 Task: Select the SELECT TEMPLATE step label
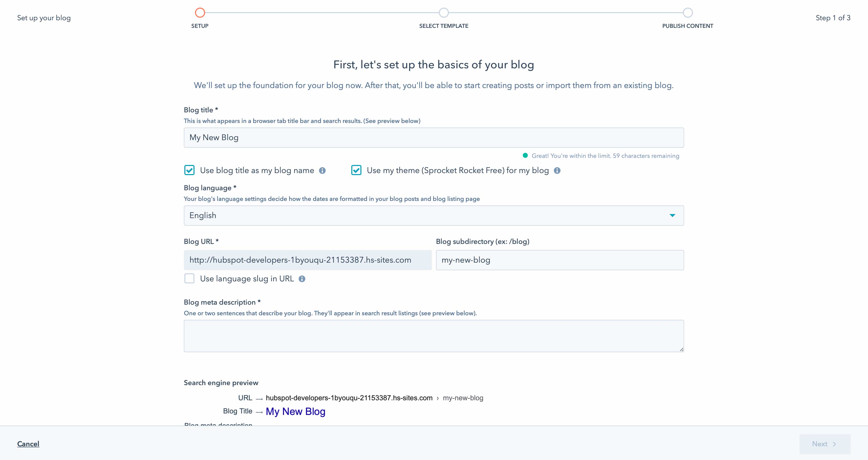pos(443,26)
